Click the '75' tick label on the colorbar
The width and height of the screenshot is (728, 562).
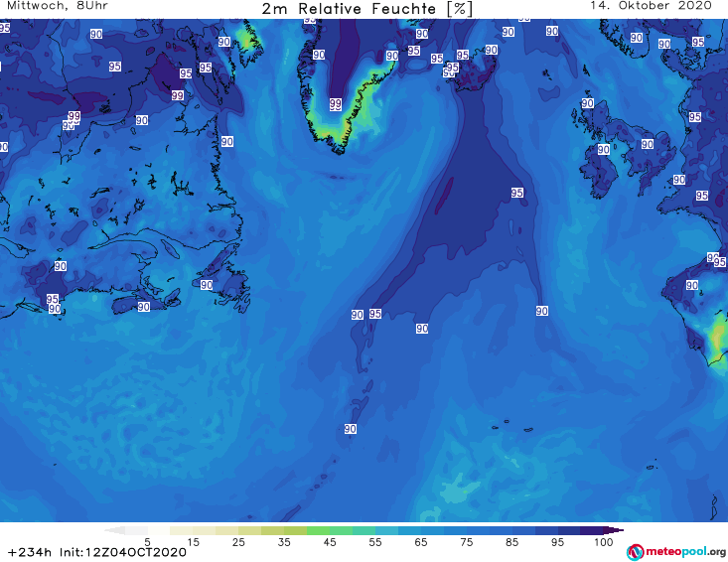point(466,542)
